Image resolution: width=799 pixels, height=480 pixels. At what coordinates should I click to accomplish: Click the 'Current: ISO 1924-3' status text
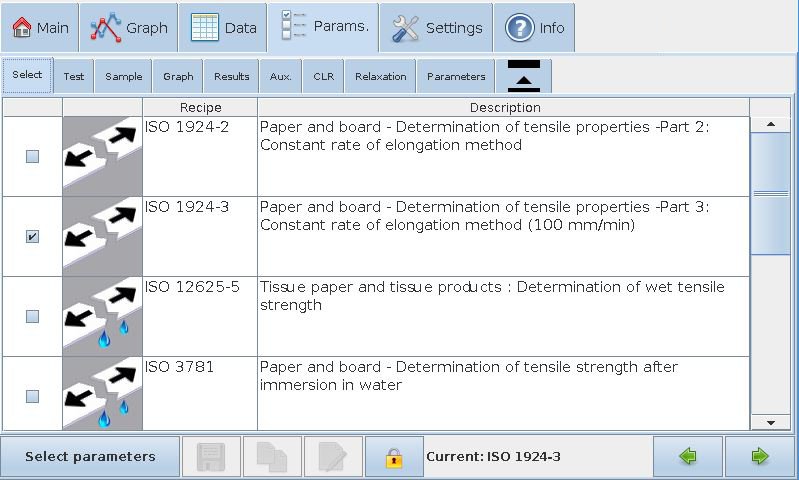pos(493,457)
